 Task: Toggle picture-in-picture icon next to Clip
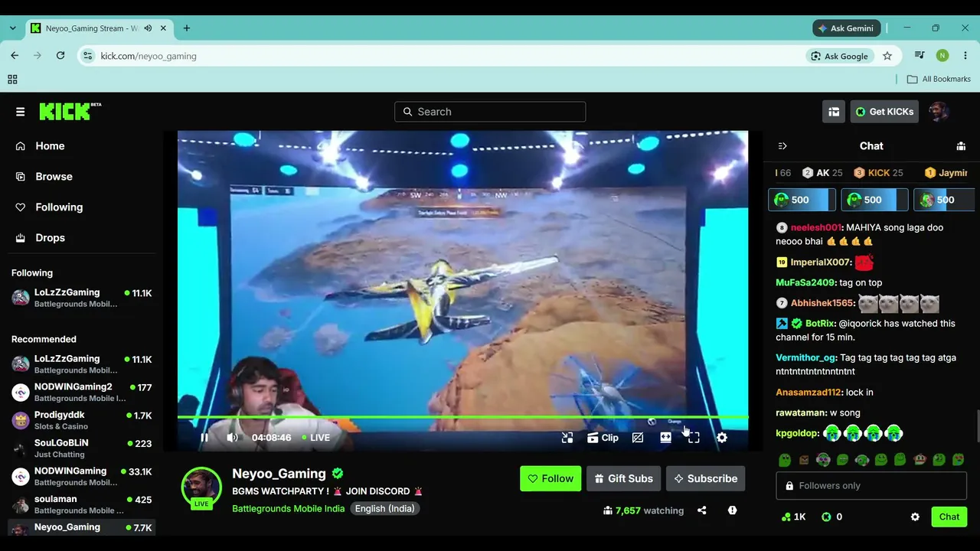638,438
